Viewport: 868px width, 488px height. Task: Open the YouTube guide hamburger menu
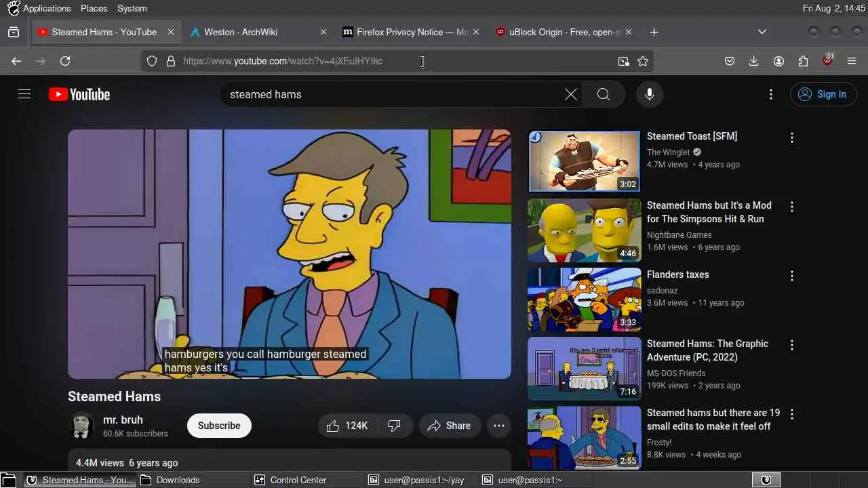click(x=24, y=94)
